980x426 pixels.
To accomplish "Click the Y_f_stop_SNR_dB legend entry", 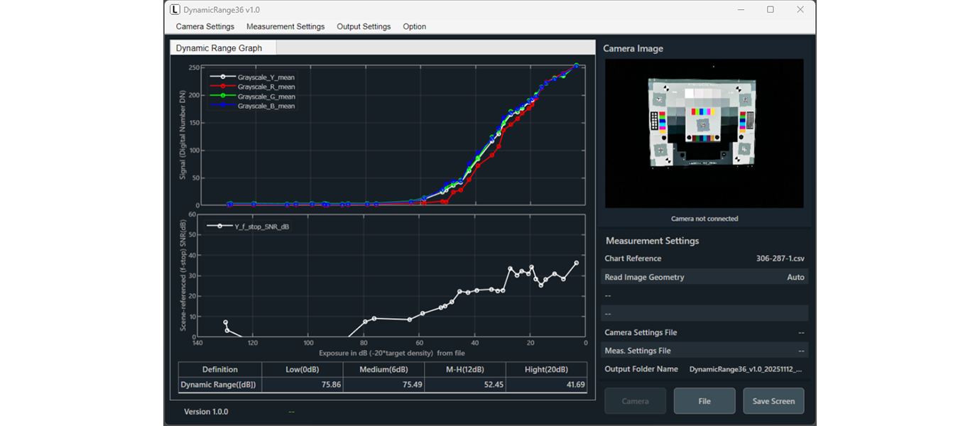I will pos(261,226).
